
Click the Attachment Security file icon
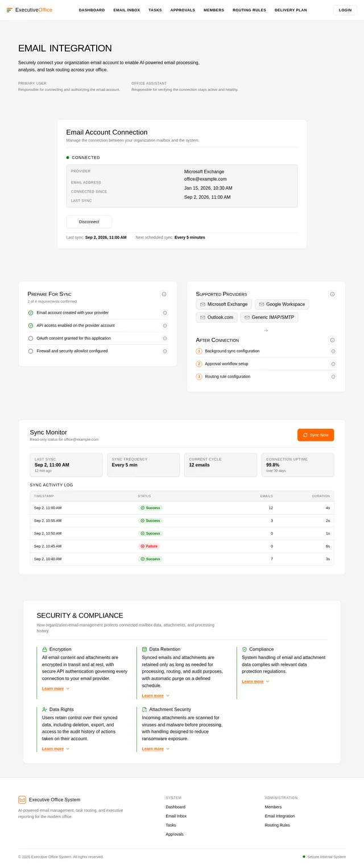(144, 710)
